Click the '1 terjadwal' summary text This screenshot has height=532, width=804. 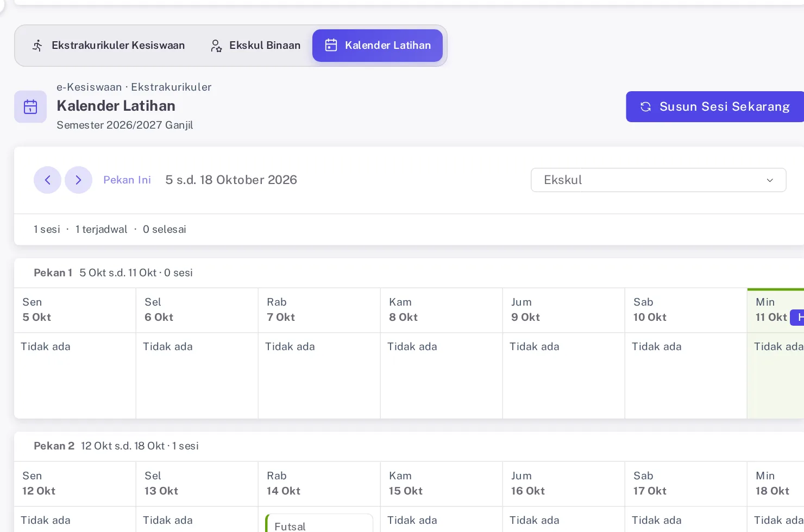coord(102,229)
